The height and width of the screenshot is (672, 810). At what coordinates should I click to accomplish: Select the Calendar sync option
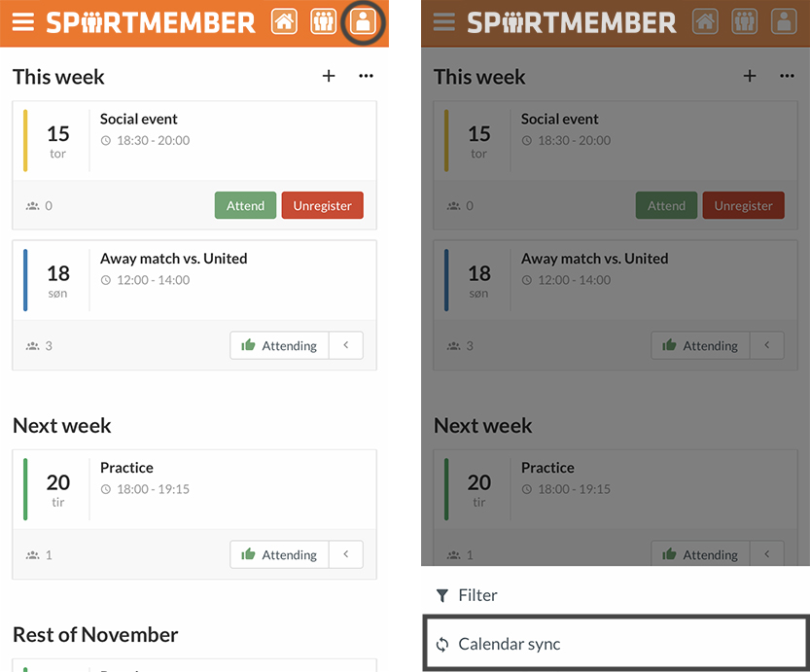[x=616, y=644]
